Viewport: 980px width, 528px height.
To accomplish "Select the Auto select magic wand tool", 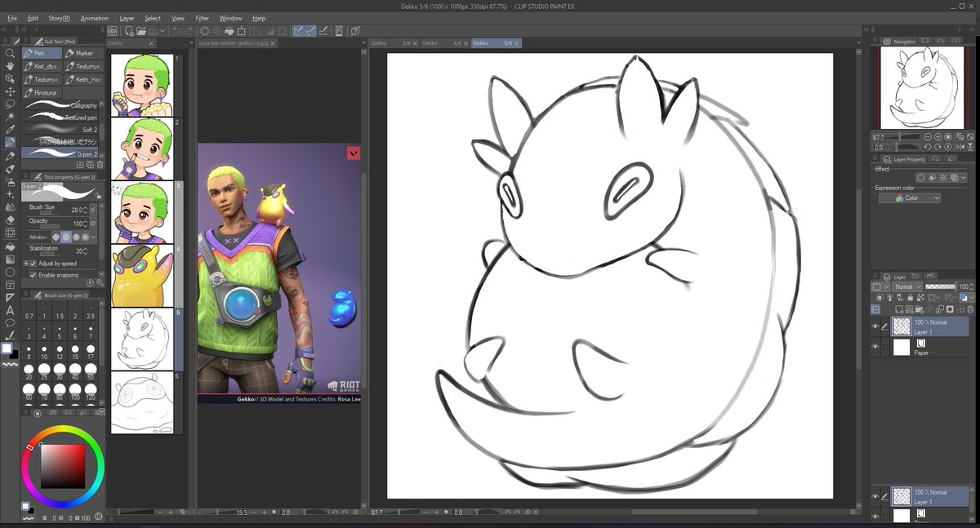I will pos(10,118).
